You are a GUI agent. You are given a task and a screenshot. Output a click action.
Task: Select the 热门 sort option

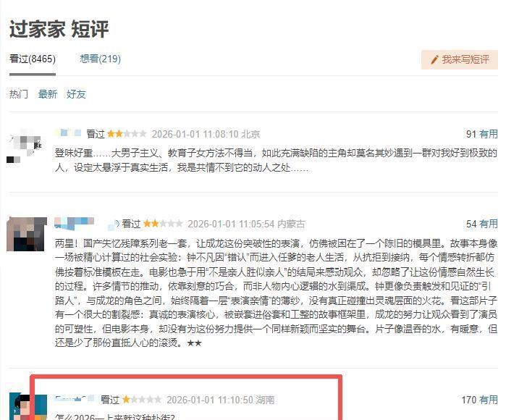coord(19,94)
